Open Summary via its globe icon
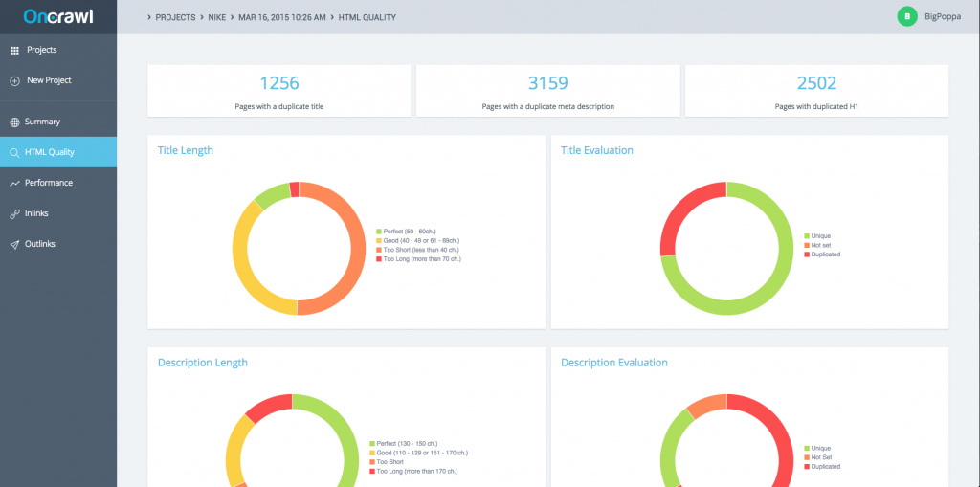Viewport: 980px width, 487px height. tap(15, 122)
